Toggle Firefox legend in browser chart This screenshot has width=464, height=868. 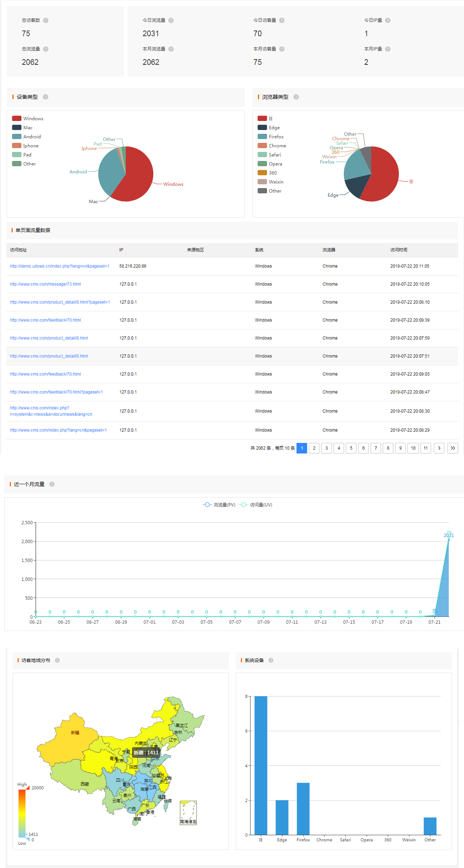270,137
